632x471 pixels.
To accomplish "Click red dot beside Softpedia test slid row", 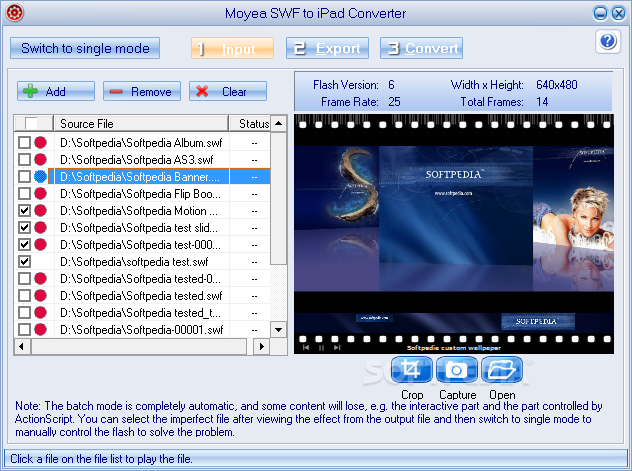I will [40, 227].
